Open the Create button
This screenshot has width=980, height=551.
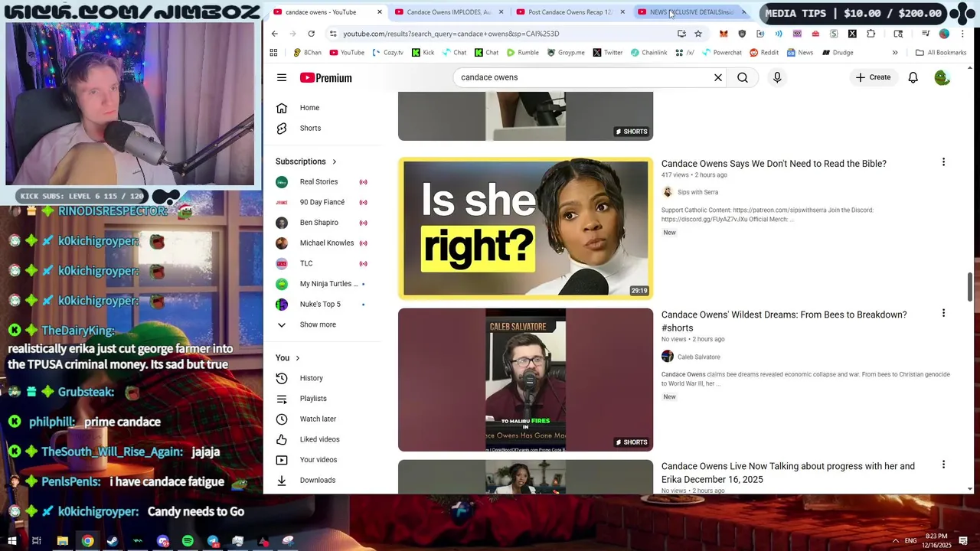pyautogui.click(x=873, y=77)
